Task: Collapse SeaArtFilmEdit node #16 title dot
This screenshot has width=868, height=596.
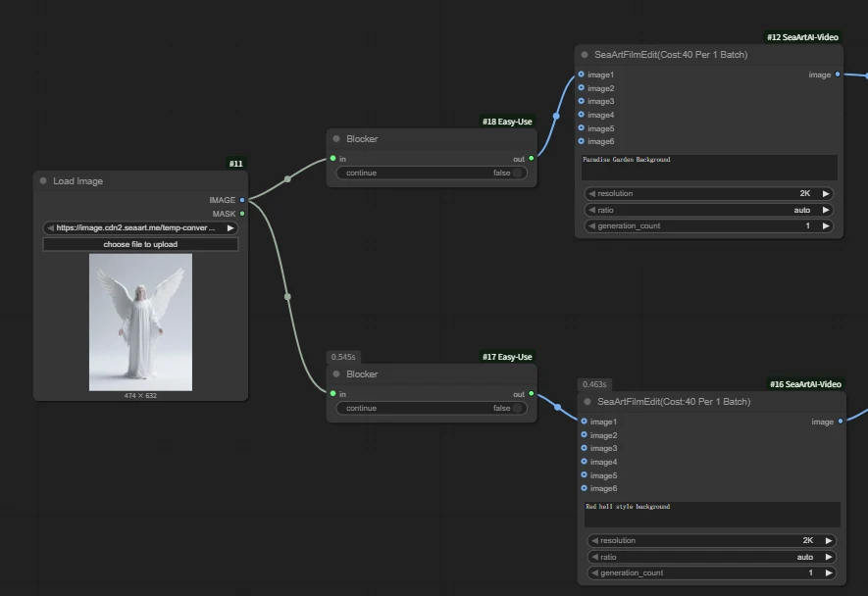Action: (x=587, y=402)
